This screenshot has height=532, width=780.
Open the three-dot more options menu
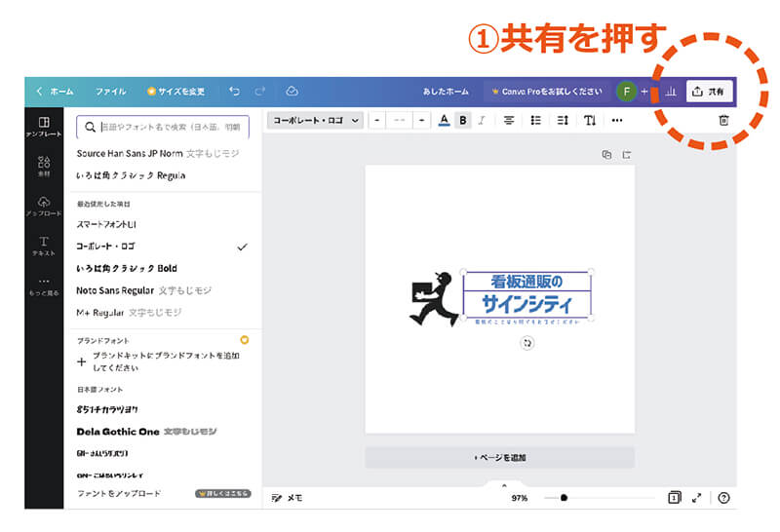pos(616,120)
